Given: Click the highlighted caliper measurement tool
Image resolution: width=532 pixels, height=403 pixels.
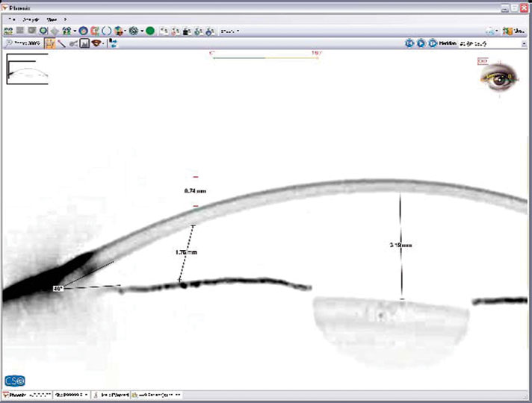Looking at the screenshot, I should click(x=49, y=44).
